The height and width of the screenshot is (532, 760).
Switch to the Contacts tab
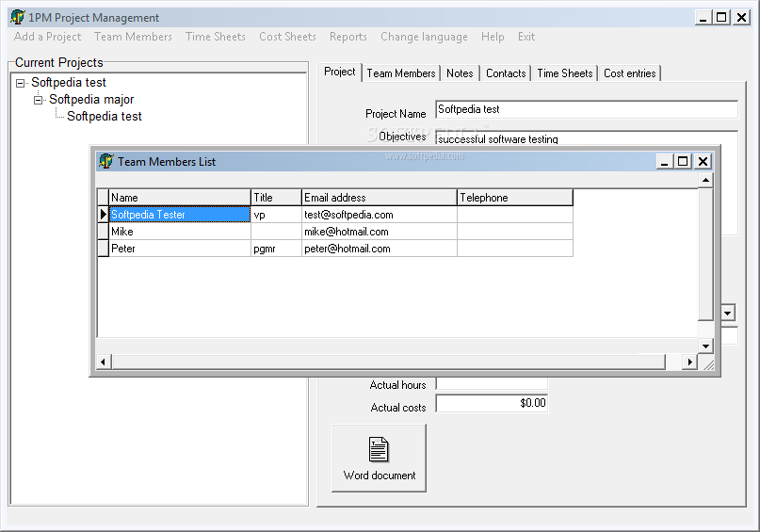506,73
